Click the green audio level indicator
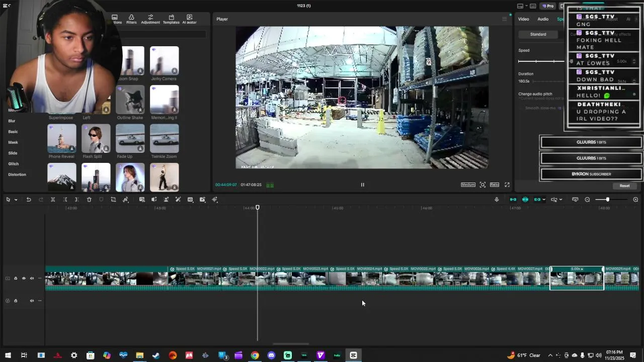 tap(270, 185)
